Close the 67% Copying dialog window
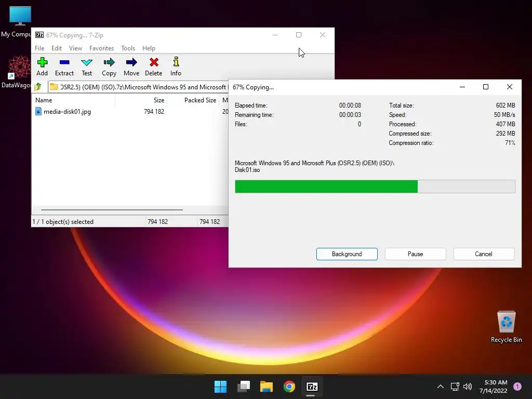Image resolution: width=532 pixels, height=399 pixels. coord(509,87)
